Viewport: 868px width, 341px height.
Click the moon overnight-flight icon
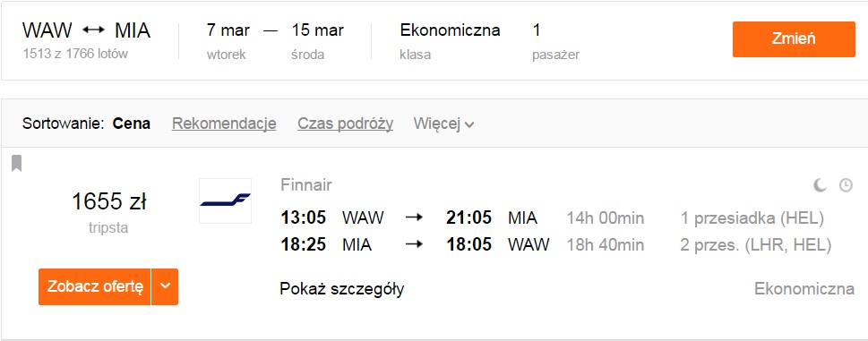tap(820, 185)
